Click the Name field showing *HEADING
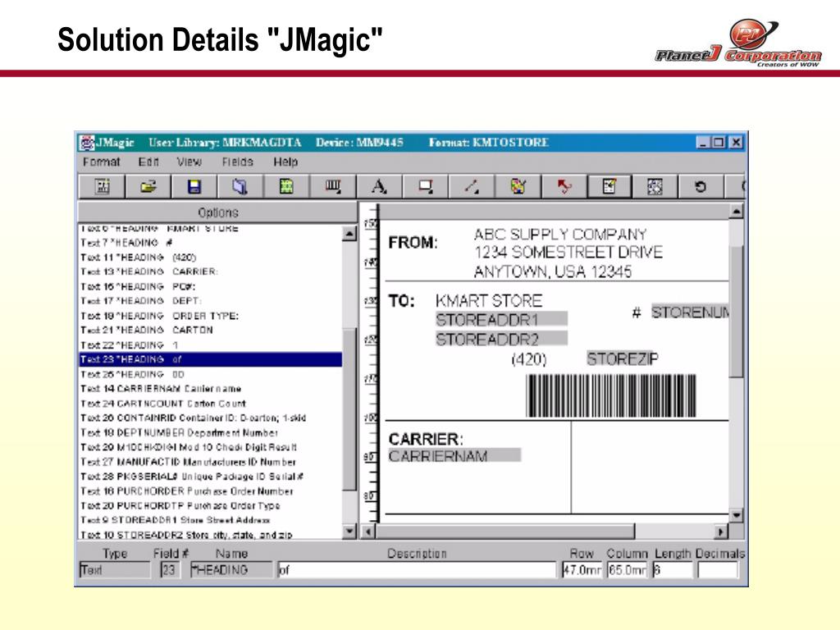This screenshot has height=630, width=840. point(231,569)
